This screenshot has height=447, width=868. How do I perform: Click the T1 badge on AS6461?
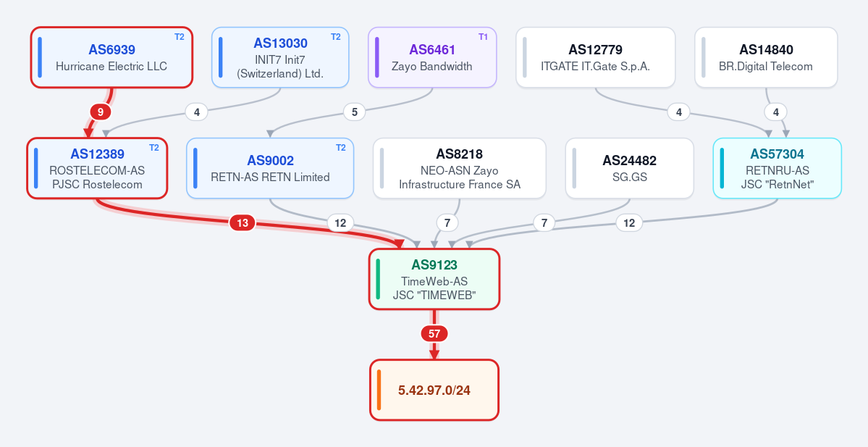pos(484,36)
